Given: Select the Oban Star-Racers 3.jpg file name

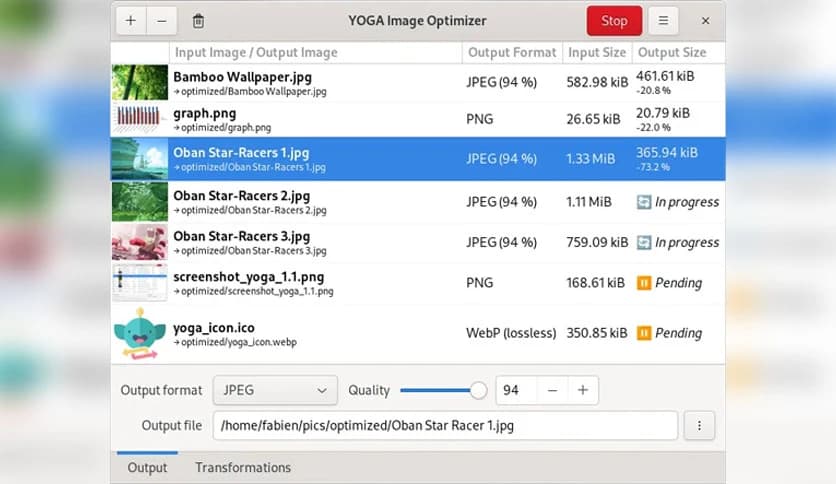Looking at the screenshot, I should (242, 236).
